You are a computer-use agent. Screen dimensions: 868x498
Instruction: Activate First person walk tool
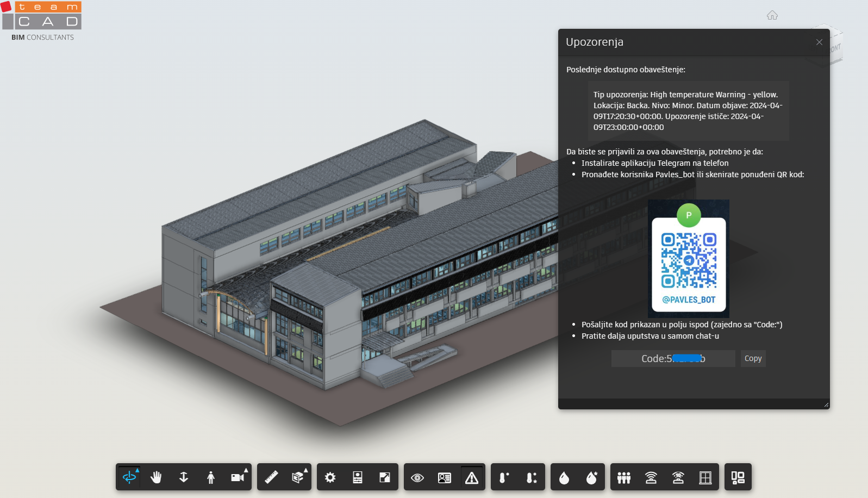211,477
